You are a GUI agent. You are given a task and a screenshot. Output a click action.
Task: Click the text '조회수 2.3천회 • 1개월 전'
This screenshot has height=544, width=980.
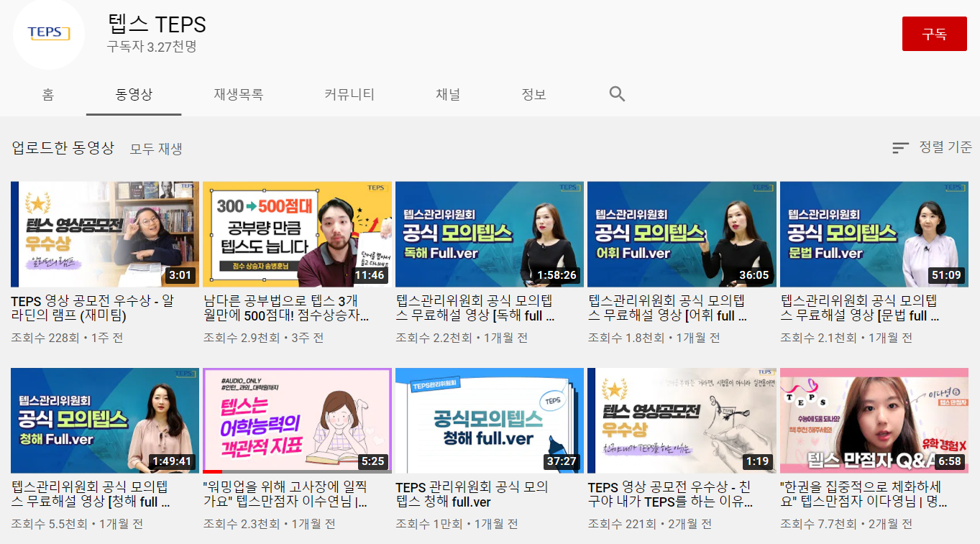pos(270,525)
